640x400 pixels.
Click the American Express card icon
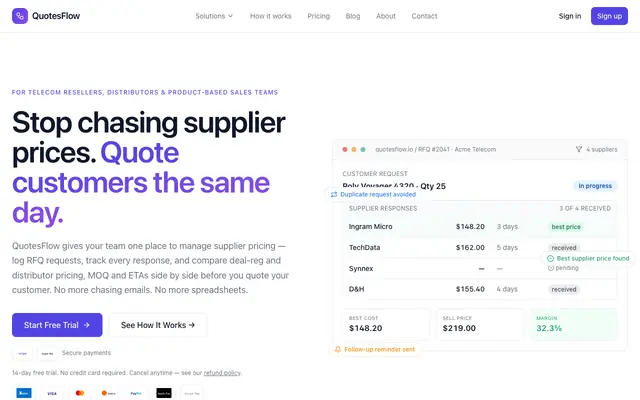pyautogui.click(x=24, y=393)
